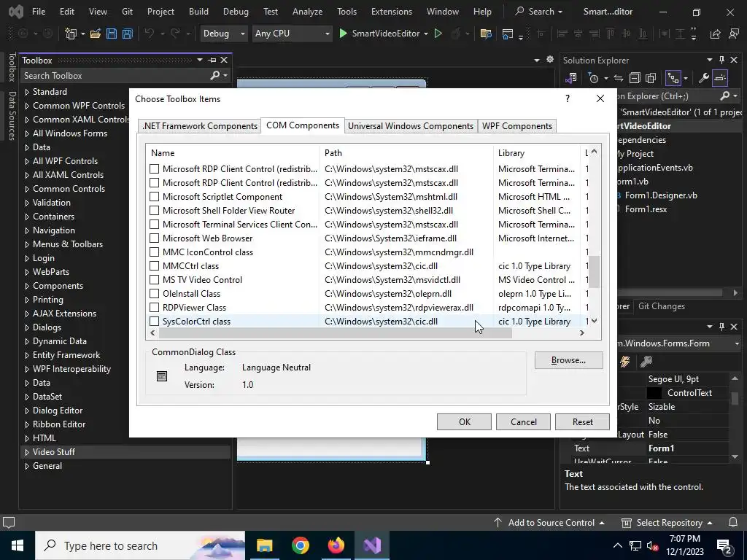The height and width of the screenshot is (560, 747).
Task: Click the Open File folder icon
Action: [x=96, y=34]
